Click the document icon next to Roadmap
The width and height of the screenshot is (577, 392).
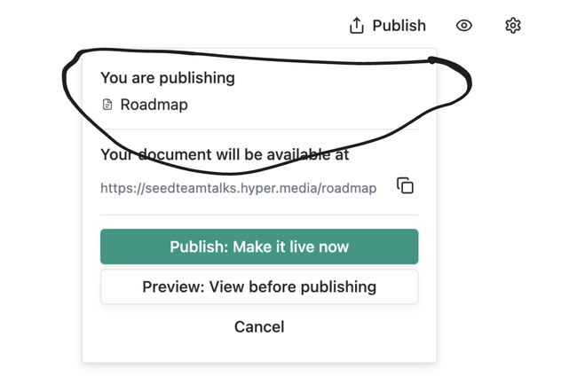107,105
